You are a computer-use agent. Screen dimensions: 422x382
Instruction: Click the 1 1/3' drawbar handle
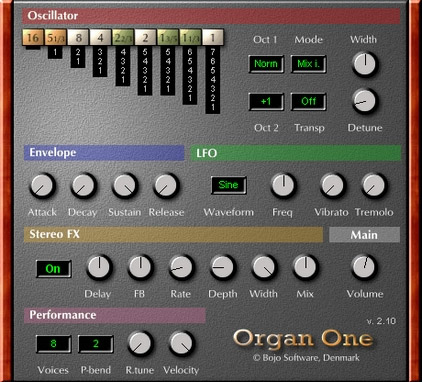190,38
